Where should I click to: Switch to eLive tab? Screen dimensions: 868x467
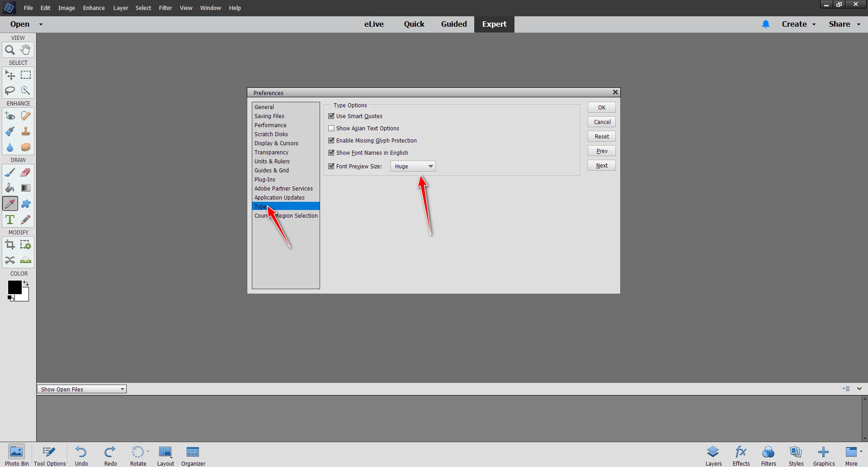point(374,24)
